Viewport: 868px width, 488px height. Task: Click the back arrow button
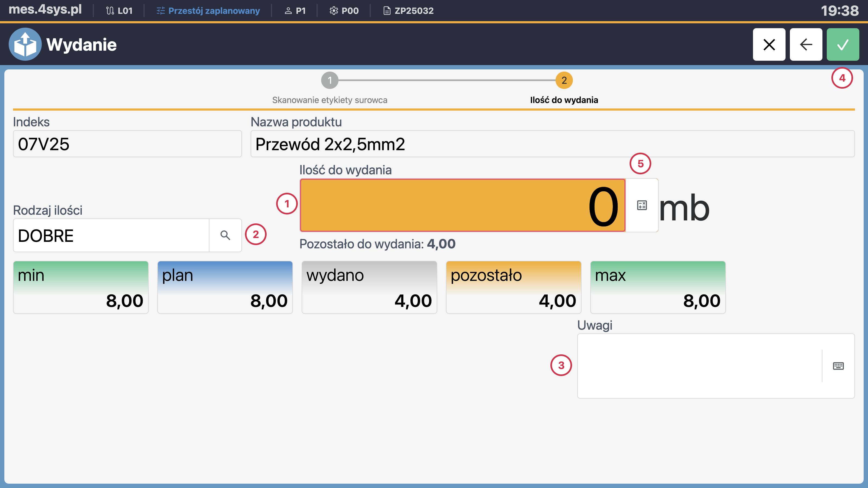(x=806, y=44)
